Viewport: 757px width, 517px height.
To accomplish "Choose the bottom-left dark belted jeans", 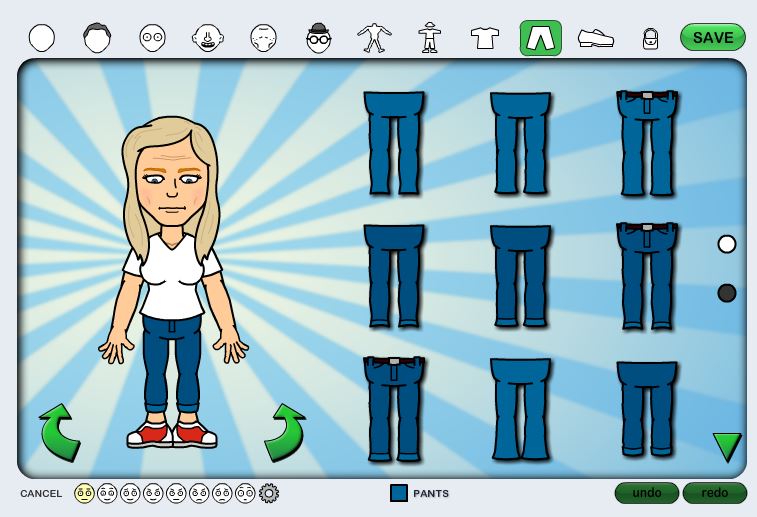I will point(394,409).
